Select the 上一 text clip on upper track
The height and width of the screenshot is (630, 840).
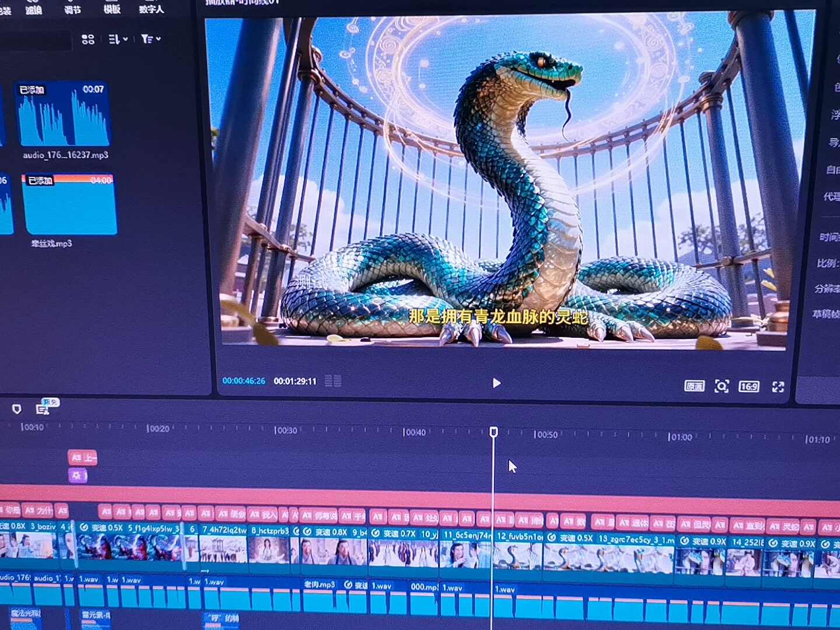82,458
